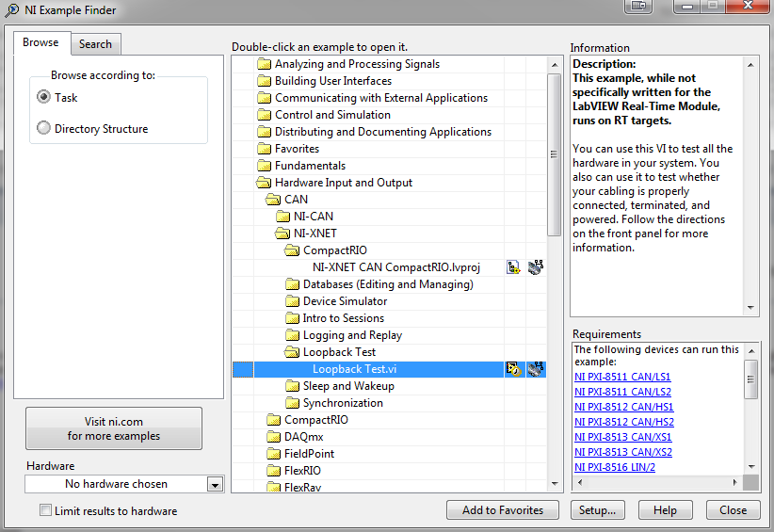Select the Task radio button

tap(43, 97)
